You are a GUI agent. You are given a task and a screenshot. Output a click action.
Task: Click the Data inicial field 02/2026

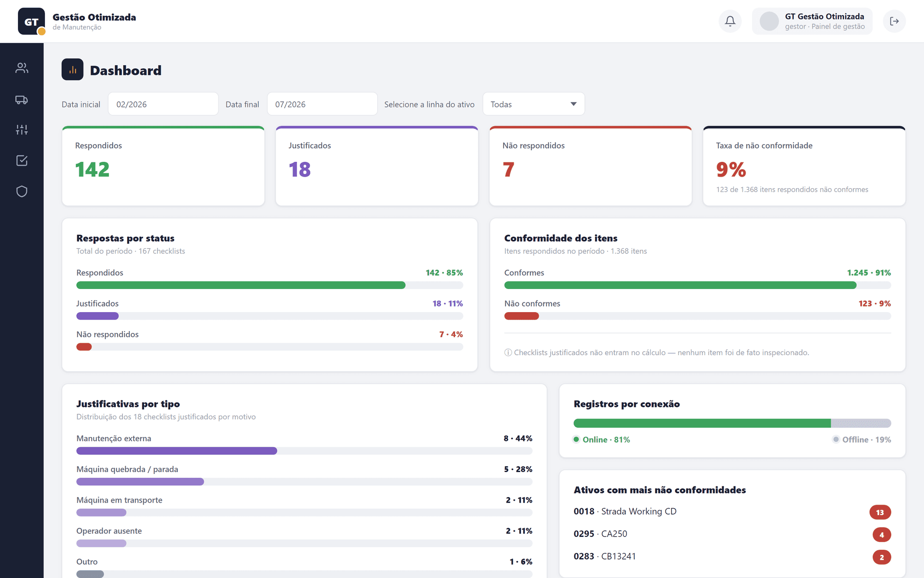tap(163, 104)
